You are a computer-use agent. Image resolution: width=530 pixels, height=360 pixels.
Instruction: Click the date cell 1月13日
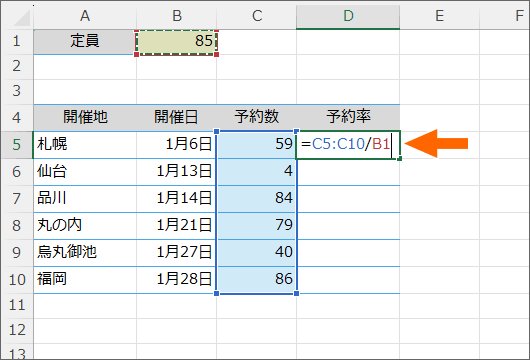176,172
